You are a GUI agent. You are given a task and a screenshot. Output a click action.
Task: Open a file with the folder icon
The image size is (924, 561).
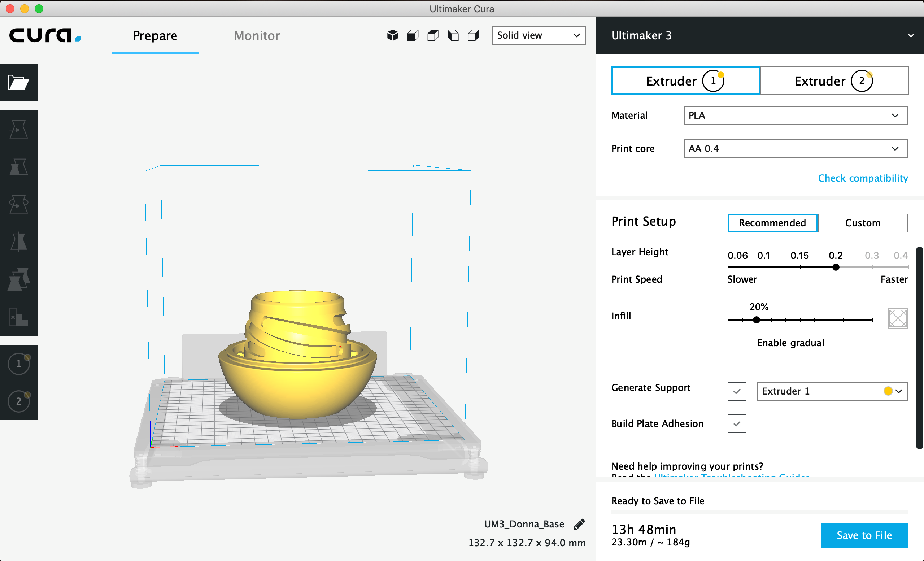click(x=19, y=82)
